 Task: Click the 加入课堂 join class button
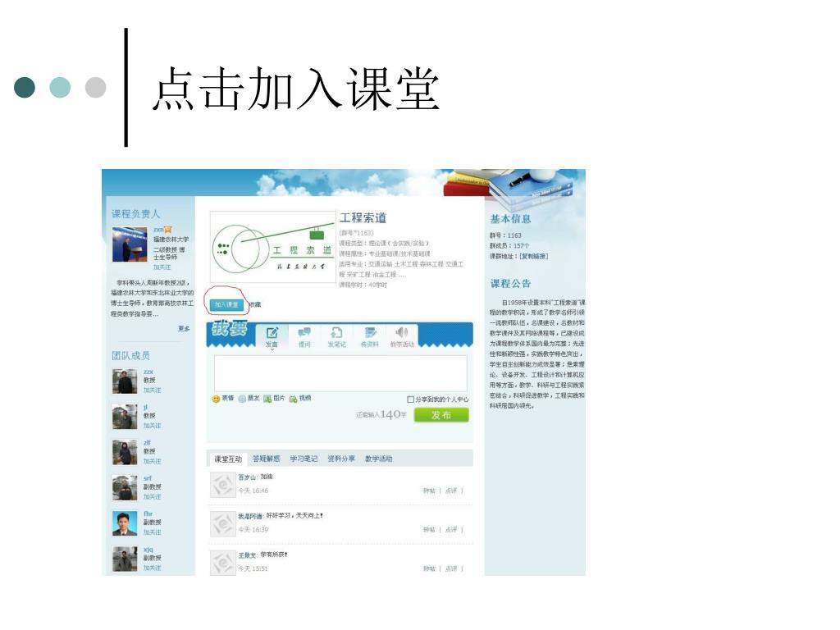point(226,305)
